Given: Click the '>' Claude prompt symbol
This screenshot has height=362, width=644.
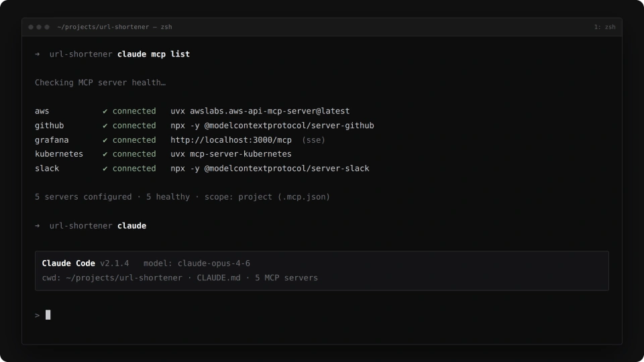Looking at the screenshot, I should click(38, 315).
